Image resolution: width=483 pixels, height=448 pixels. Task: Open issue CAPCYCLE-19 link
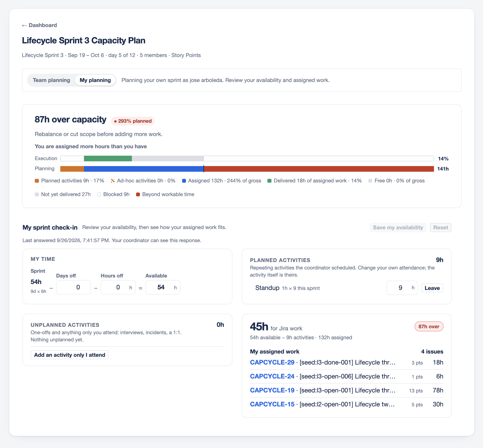(x=272, y=390)
